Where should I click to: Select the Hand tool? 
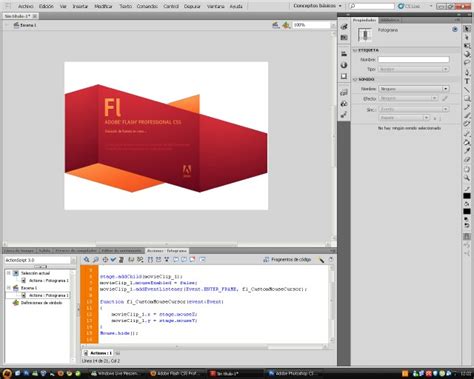tap(467, 169)
